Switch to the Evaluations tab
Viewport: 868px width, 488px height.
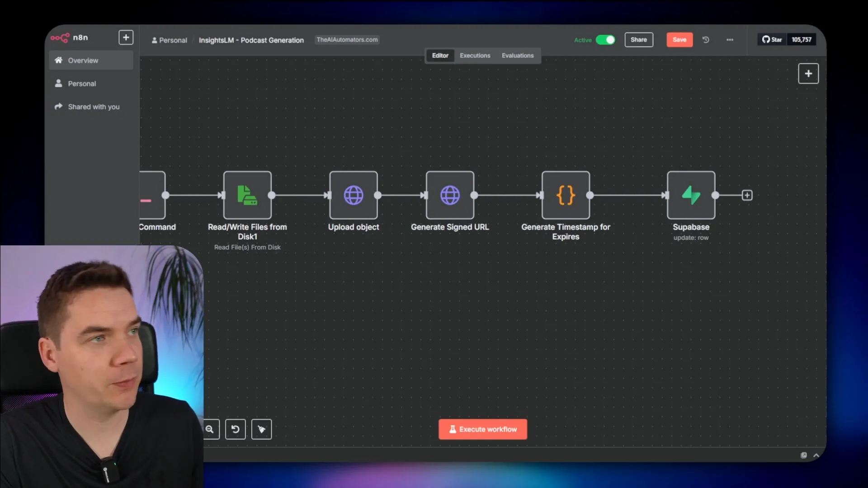(518, 56)
